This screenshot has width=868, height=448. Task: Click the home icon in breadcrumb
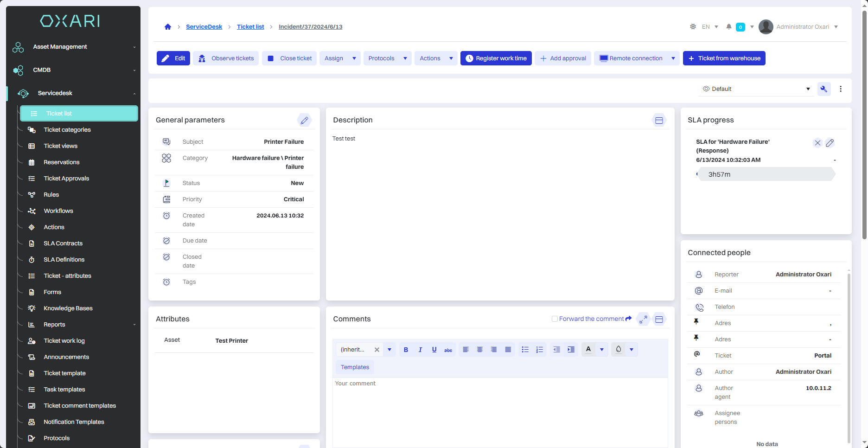pos(168,27)
